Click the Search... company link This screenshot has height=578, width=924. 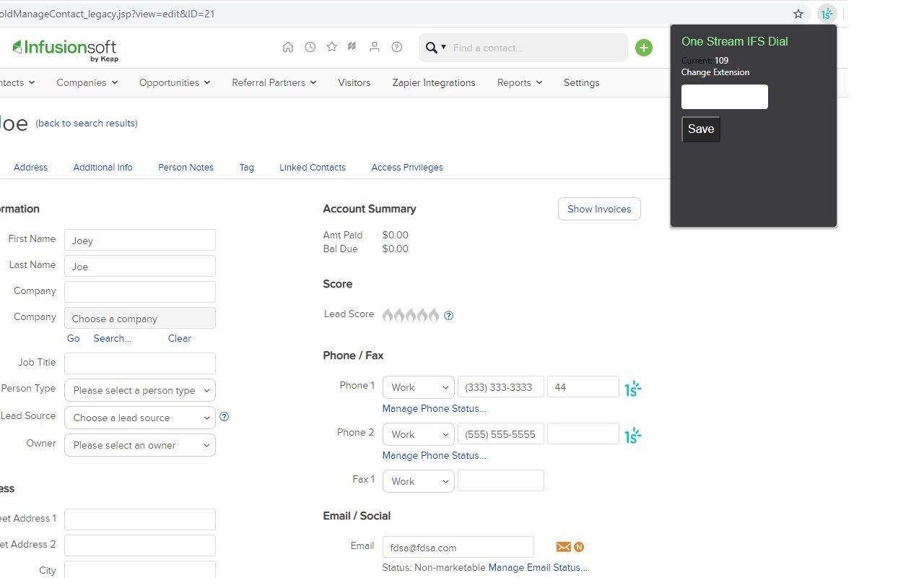tap(112, 338)
